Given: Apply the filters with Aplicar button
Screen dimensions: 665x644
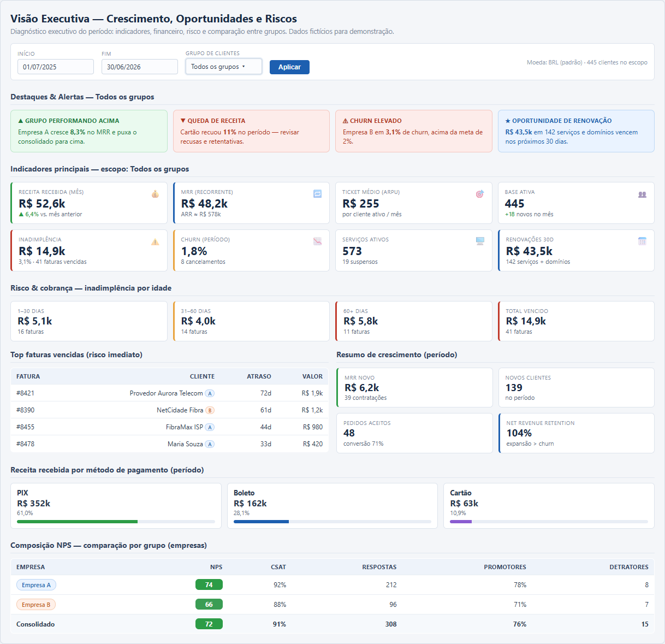Looking at the screenshot, I should (x=289, y=67).
